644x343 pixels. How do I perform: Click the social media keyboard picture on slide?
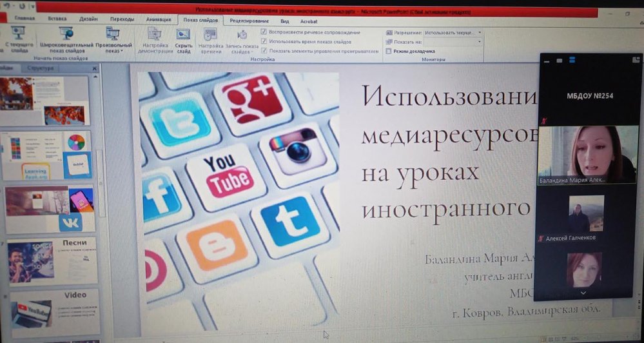click(x=239, y=201)
